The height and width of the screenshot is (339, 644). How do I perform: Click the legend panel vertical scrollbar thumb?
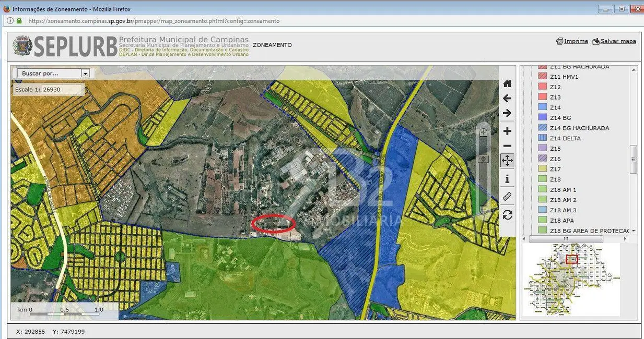[x=634, y=159]
